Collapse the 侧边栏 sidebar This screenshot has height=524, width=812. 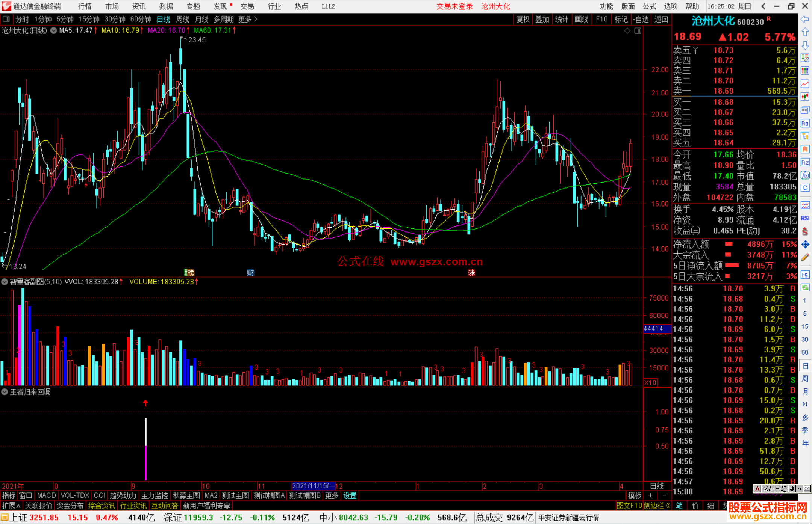[657, 506]
